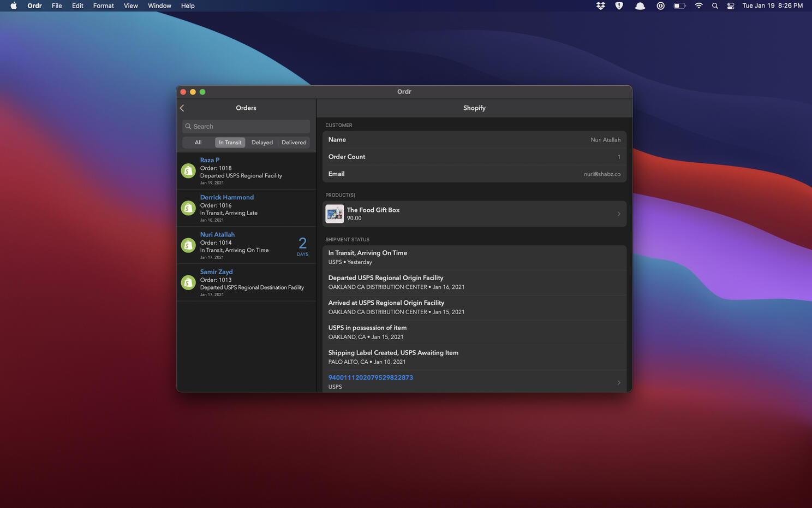
Task: Open the Apple menu
Action: coord(14,5)
